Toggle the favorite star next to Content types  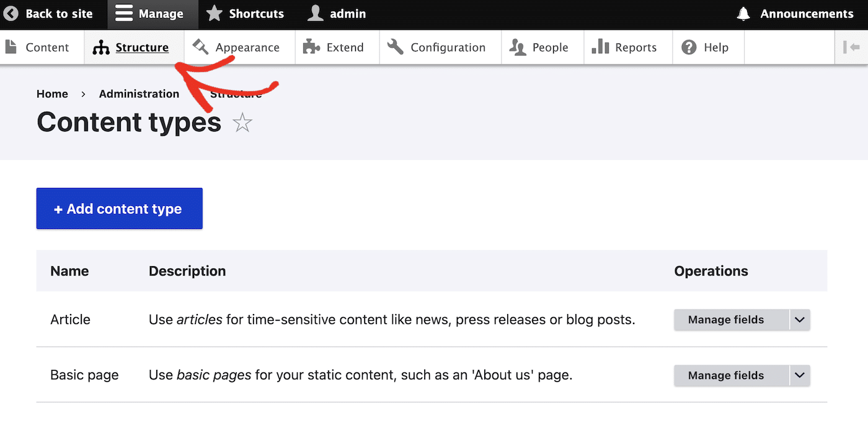click(242, 122)
